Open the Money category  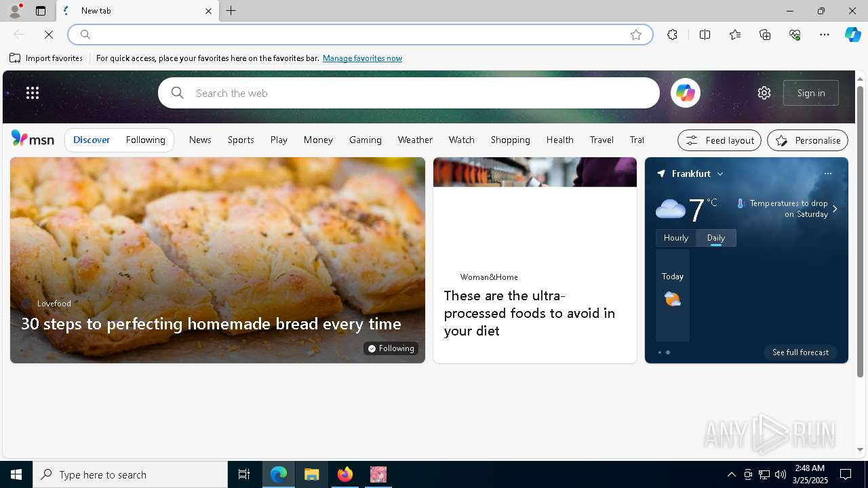(318, 140)
